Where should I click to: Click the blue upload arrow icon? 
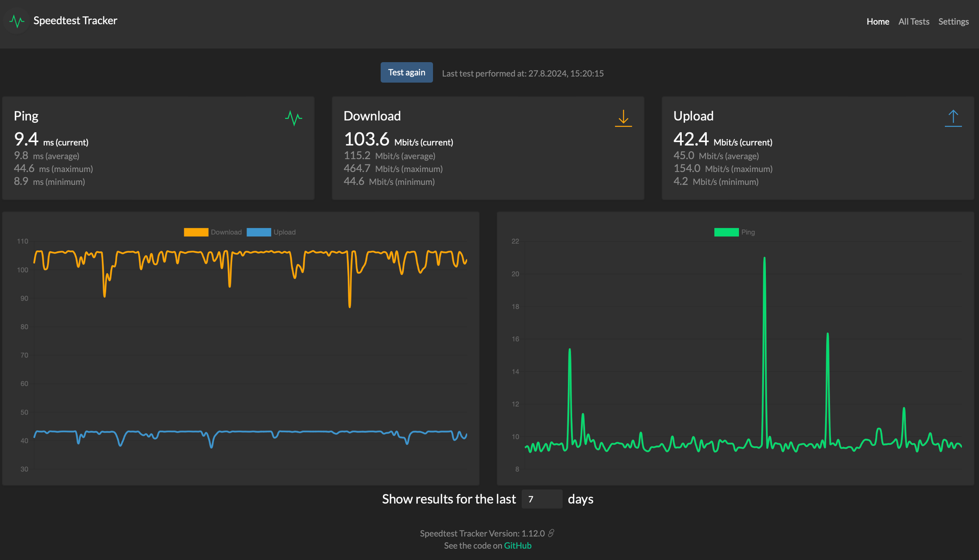[953, 118]
